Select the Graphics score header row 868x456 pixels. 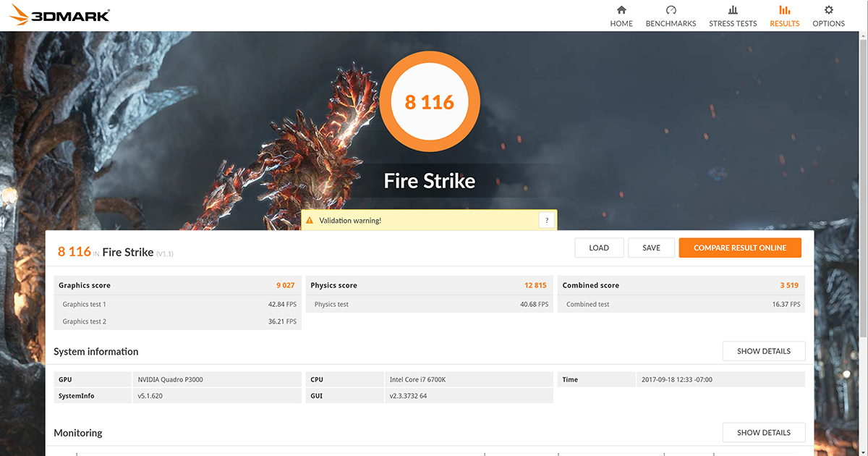[x=177, y=285]
